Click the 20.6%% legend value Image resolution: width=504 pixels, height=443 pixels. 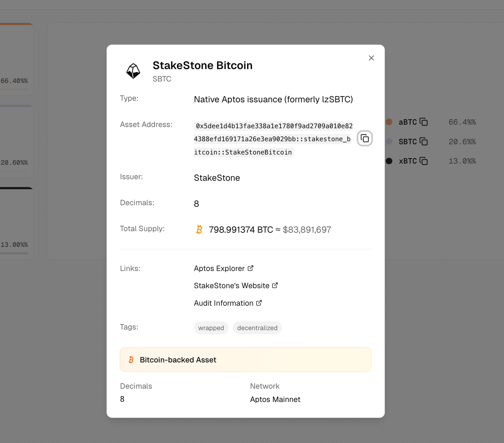coord(462,142)
